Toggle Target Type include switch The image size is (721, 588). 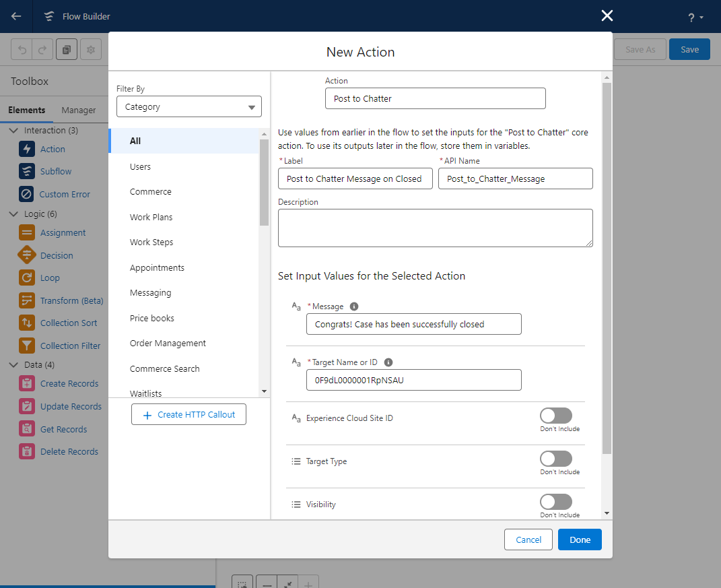pos(556,459)
